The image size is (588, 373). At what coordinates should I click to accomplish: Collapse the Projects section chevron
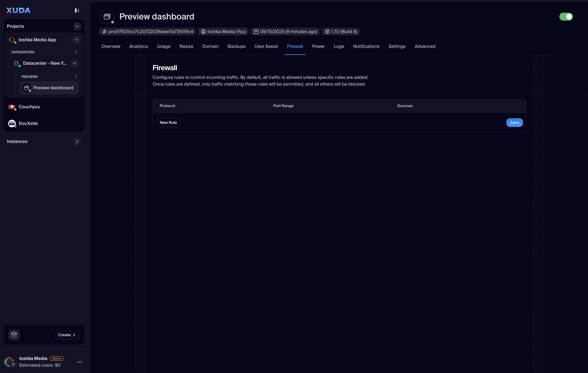pyautogui.click(x=77, y=26)
